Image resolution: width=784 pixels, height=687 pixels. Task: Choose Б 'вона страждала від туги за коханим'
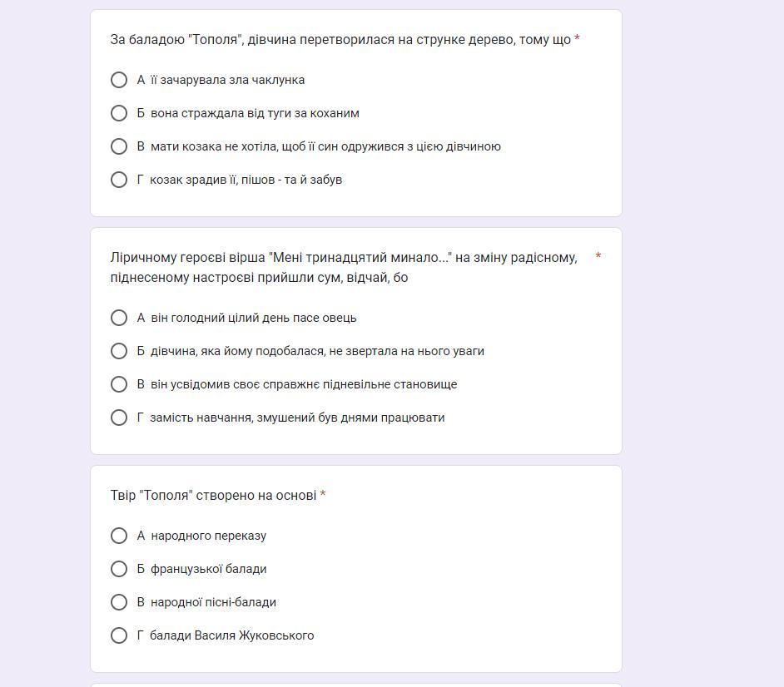click(x=119, y=113)
